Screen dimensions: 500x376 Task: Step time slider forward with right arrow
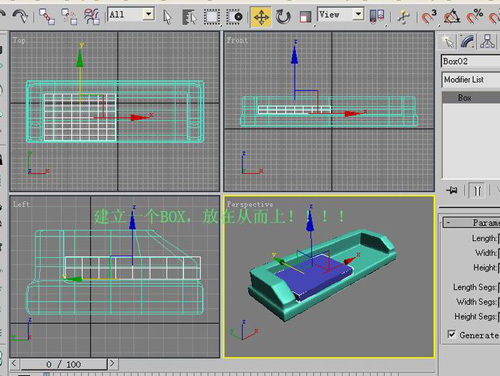coord(112,363)
